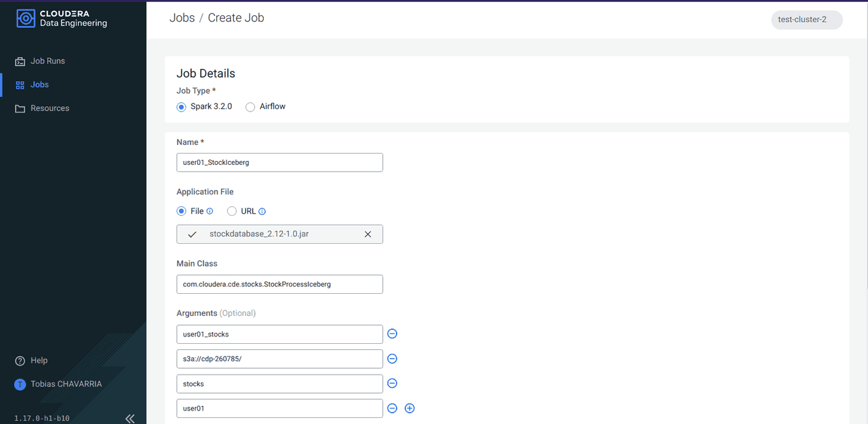Viewport: 868px width, 424px height.
Task: Delete the last user01 argument
Action: point(393,408)
